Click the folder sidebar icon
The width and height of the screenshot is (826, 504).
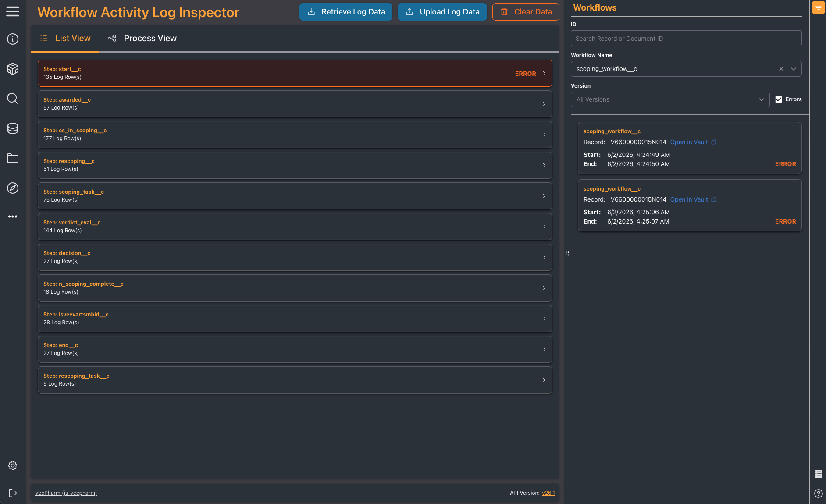(13, 158)
